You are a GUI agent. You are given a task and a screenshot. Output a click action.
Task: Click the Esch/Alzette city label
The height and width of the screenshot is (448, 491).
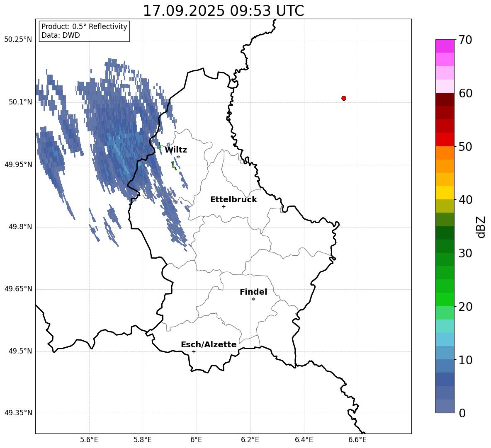click(x=209, y=344)
